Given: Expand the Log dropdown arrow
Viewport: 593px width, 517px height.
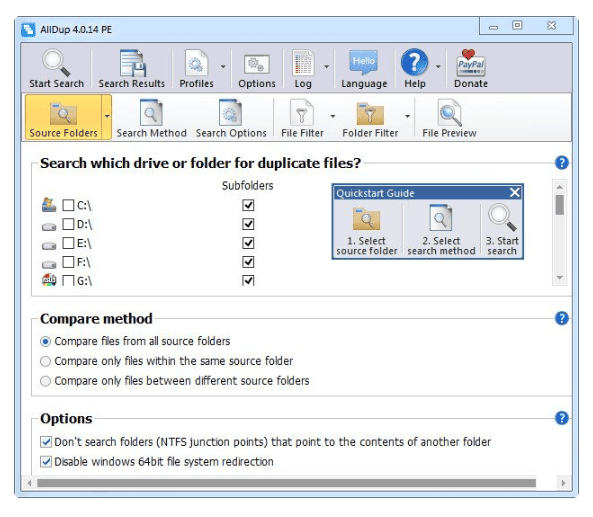Looking at the screenshot, I should 326,67.
